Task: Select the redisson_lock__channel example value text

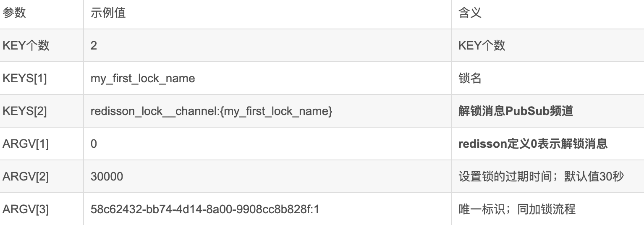Action: click(212, 111)
